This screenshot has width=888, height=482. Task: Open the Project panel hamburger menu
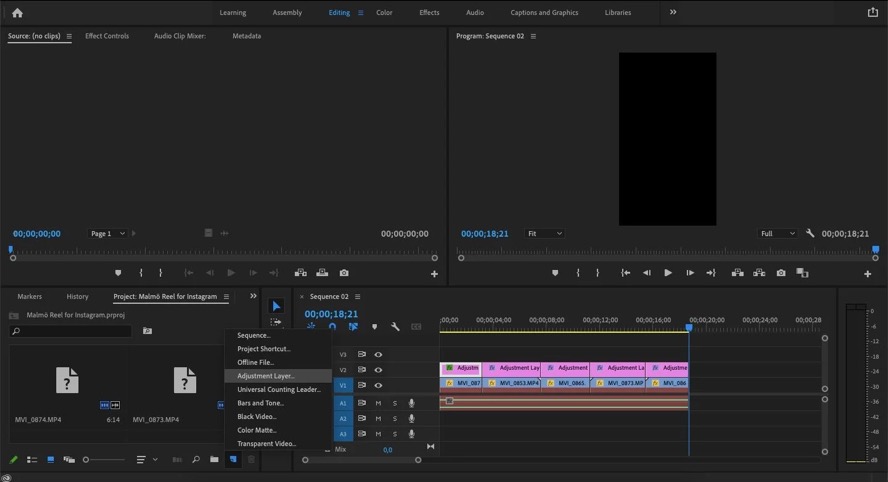tap(226, 296)
